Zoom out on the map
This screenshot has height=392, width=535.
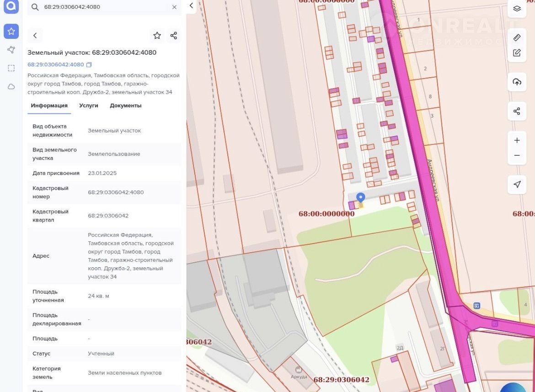tap(517, 155)
